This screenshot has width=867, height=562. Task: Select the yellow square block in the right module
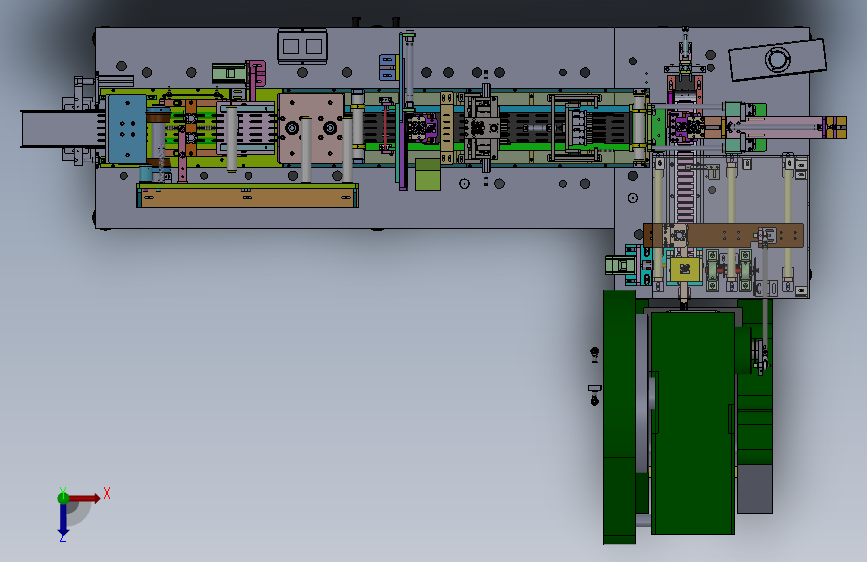click(685, 269)
